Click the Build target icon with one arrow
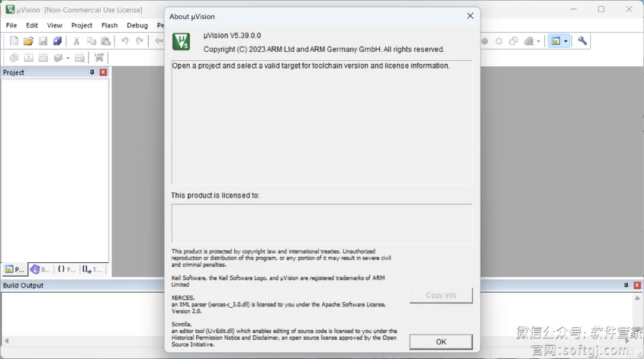 tap(29, 57)
